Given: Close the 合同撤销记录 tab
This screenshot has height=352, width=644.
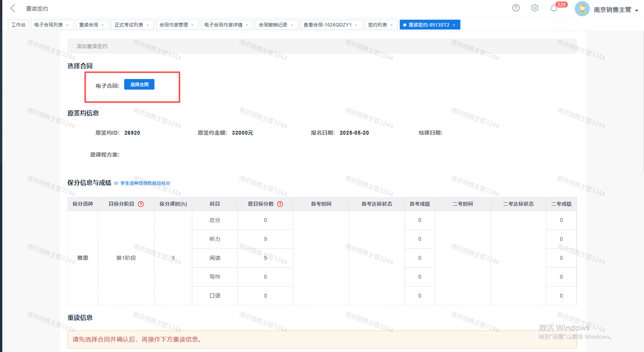Looking at the screenshot, I should (292, 25).
